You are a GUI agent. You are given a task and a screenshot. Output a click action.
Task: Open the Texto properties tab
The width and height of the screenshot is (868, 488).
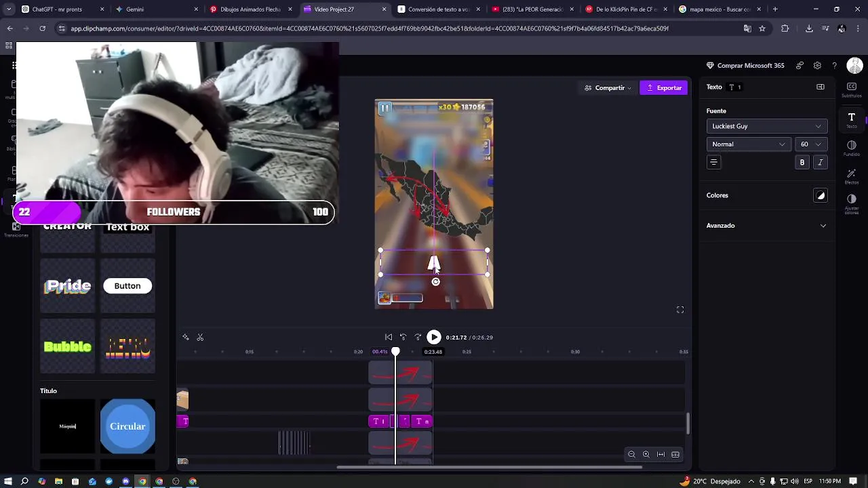coord(852,119)
